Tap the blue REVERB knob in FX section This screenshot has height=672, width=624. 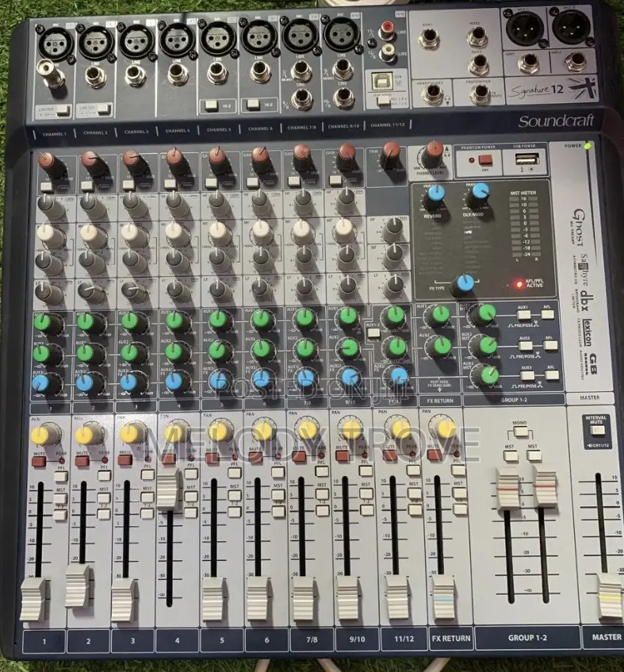pos(435,194)
